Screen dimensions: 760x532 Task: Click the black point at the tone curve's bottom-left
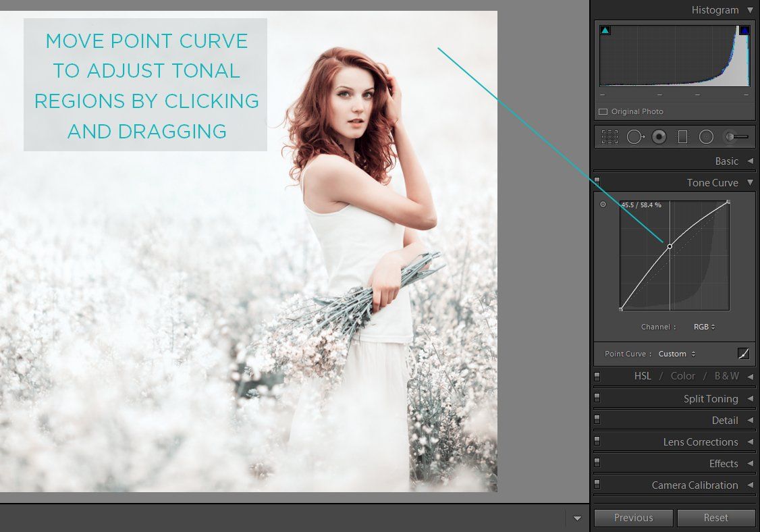(621, 309)
